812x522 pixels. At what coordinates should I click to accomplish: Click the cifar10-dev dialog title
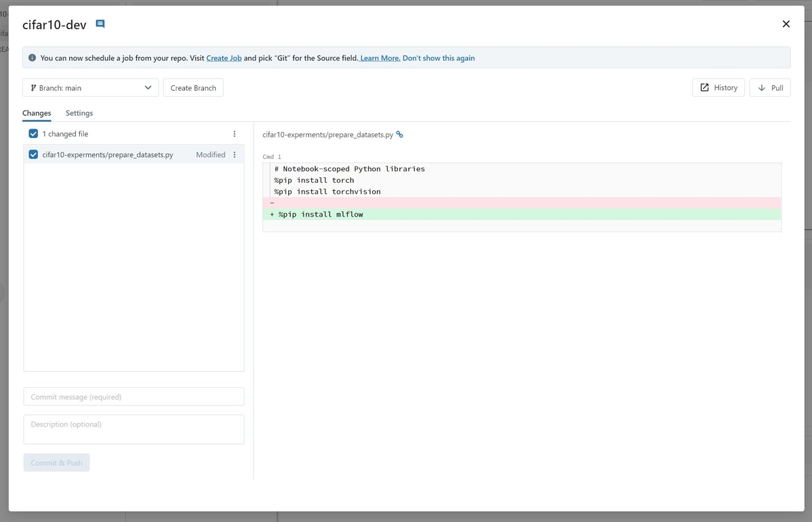pos(54,24)
